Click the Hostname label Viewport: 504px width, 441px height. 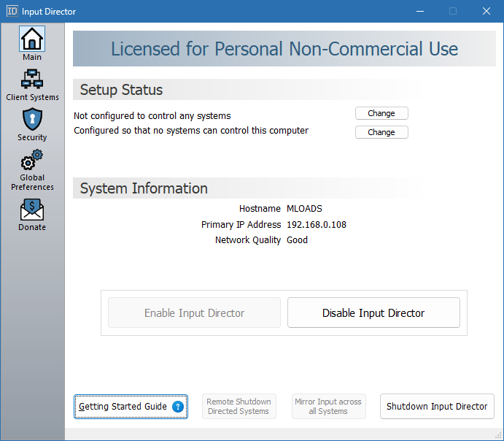point(260,209)
